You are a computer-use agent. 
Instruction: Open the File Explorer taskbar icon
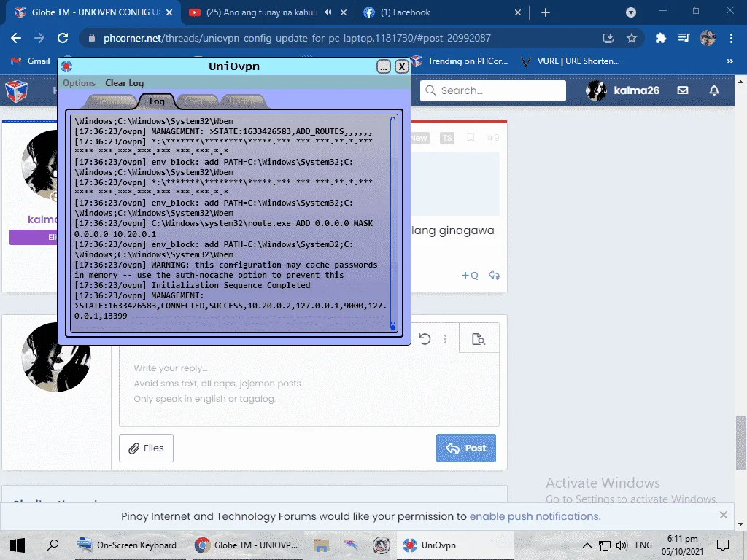[x=321, y=545]
